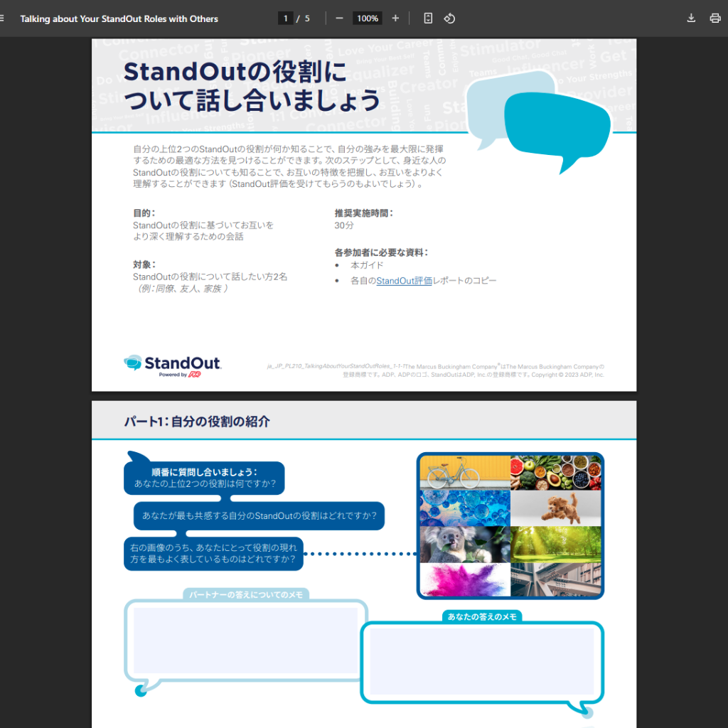Rotate the document counterclockwise
The image size is (728, 728).
coord(449,18)
